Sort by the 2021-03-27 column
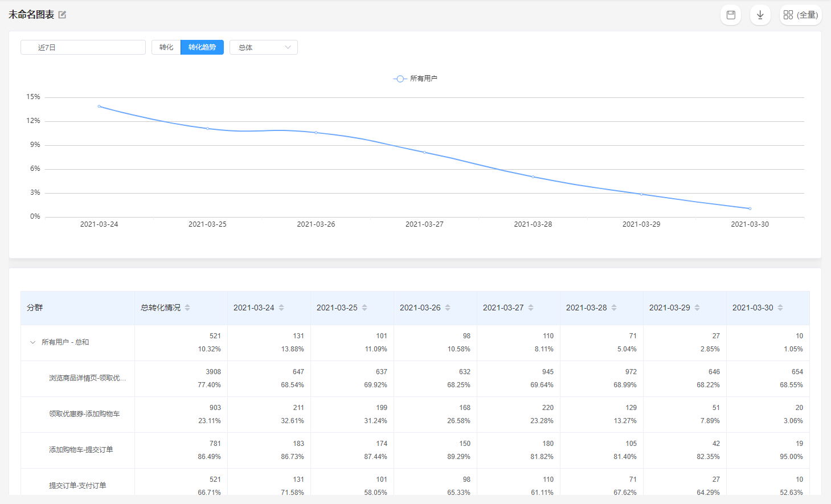The height and width of the screenshot is (504, 831). pos(531,308)
